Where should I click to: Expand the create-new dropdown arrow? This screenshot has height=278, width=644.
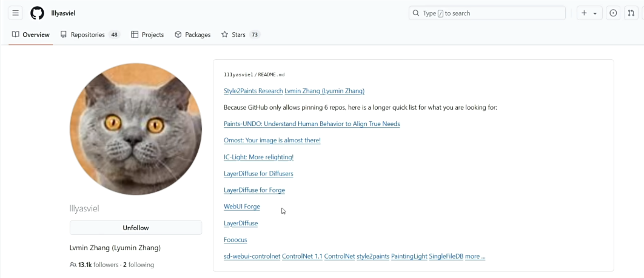pos(595,13)
